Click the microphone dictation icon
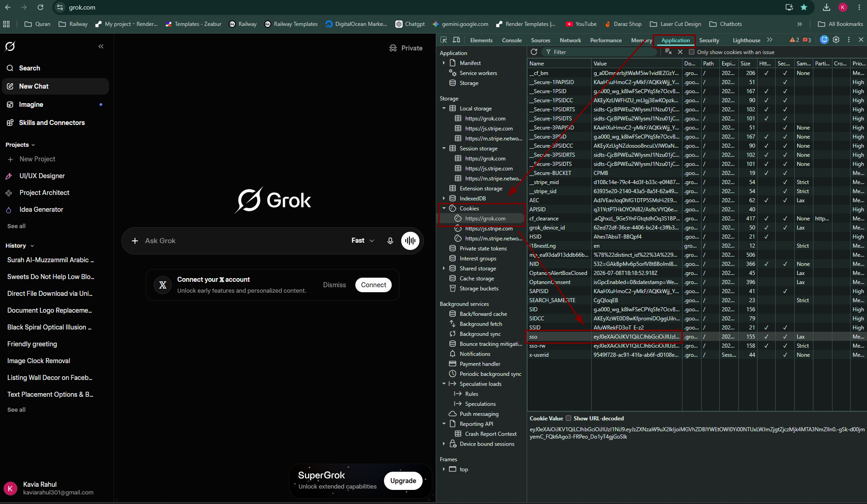 [x=390, y=241]
